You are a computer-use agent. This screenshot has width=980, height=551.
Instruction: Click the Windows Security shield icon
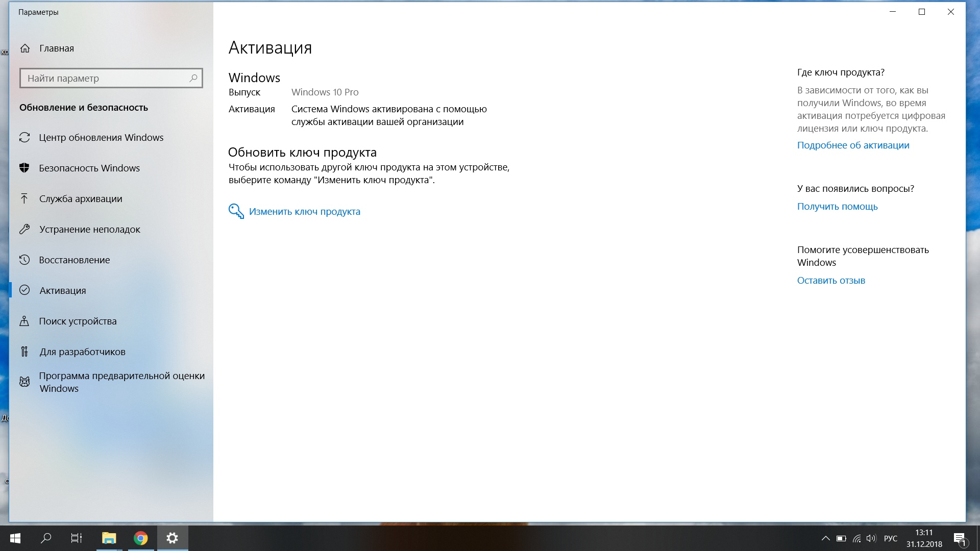coord(24,168)
